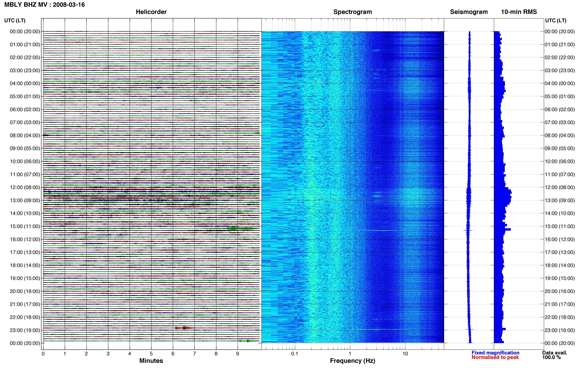This screenshot has height=368, width=588.
Task: Click the seismogram spike near 15:00
Action: point(468,230)
